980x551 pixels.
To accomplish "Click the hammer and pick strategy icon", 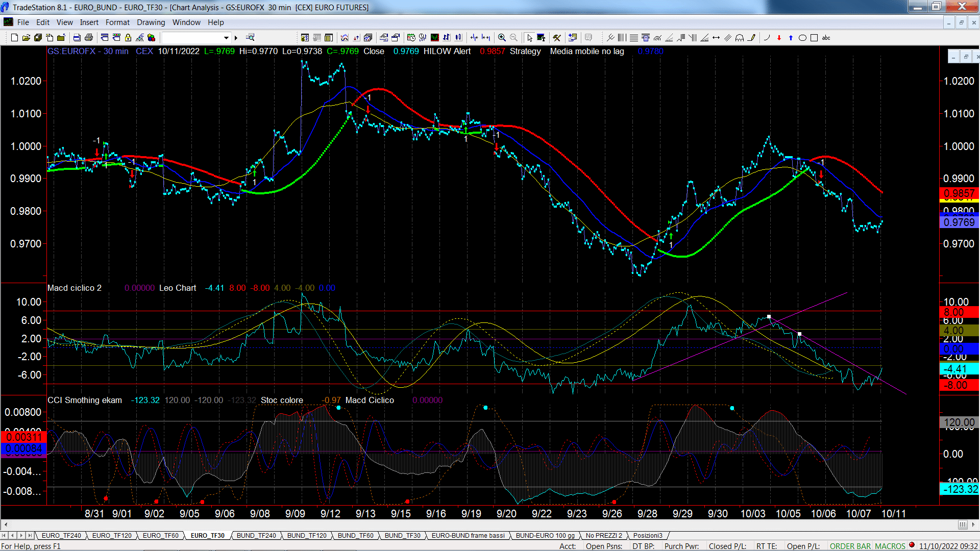I will tap(557, 38).
